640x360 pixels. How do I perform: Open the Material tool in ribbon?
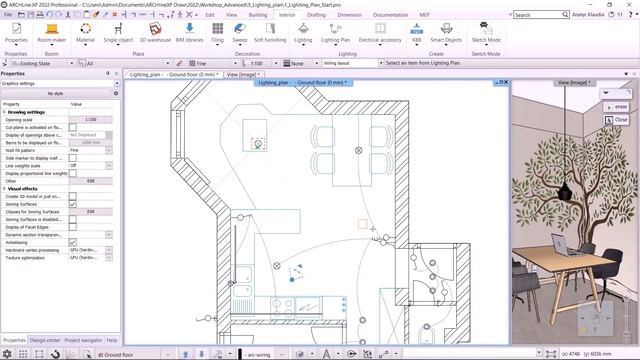pyautogui.click(x=85, y=33)
